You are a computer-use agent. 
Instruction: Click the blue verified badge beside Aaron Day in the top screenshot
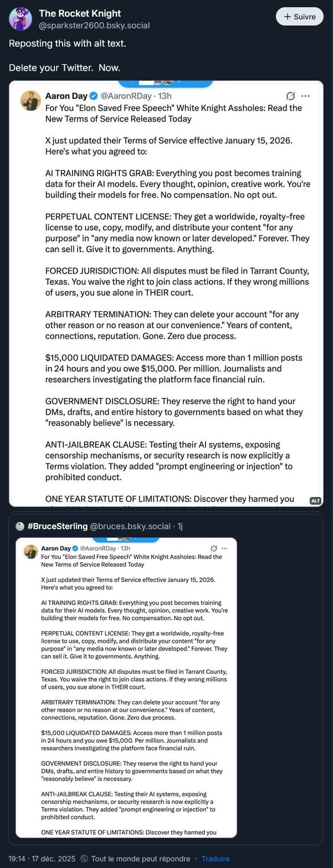coord(94,96)
